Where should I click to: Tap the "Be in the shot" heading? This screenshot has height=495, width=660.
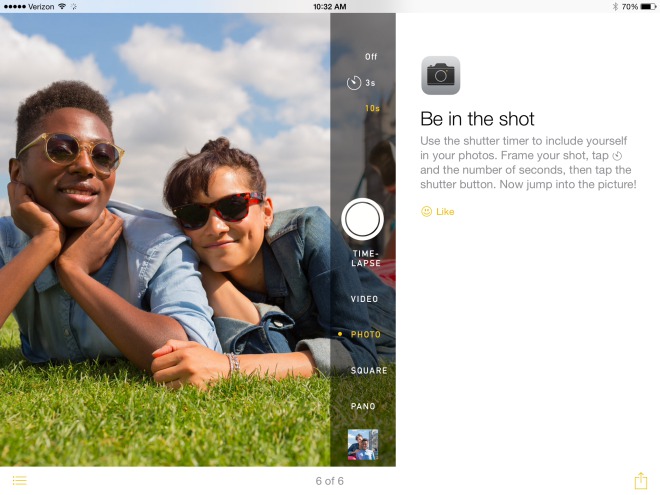pyautogui.click(x=477, y=119)
